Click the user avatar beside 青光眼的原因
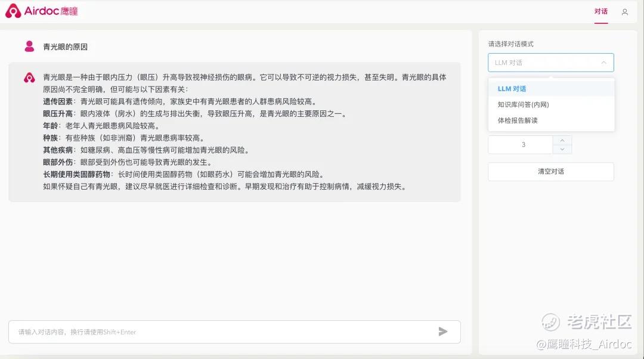The height and width of the screenshot is (359, 644). click(29, 46)
